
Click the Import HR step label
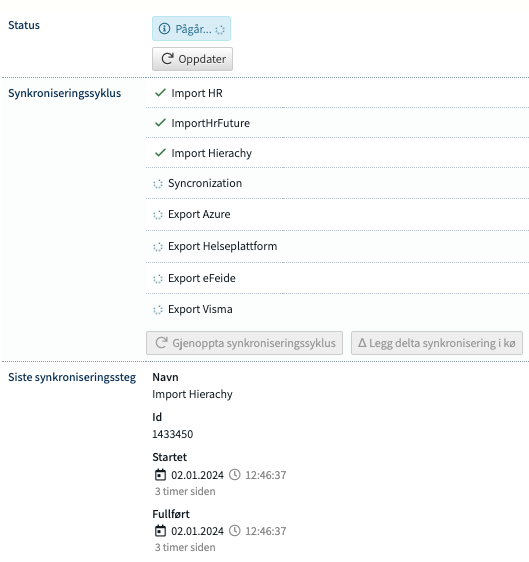197,93
